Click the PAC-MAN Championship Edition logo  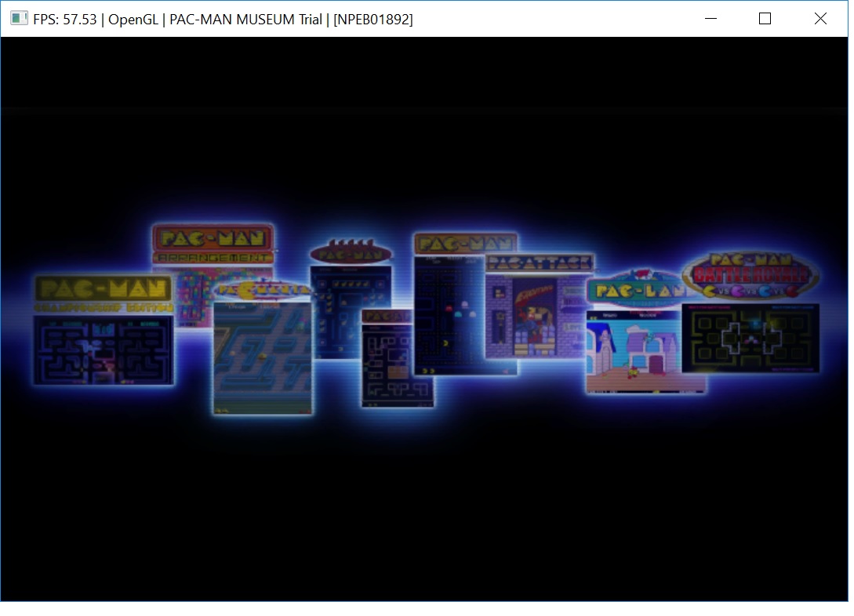[x=104, y=295]
